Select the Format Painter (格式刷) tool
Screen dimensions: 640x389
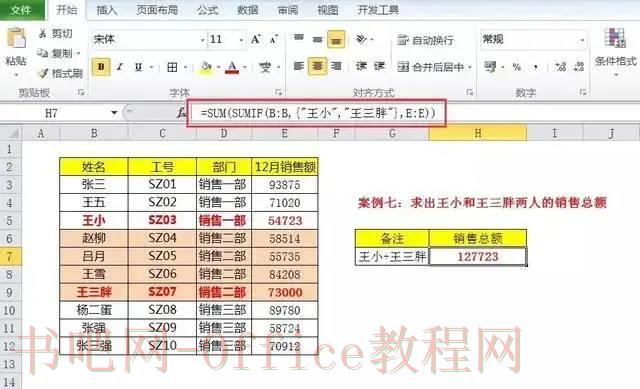(x=60, y=73)
